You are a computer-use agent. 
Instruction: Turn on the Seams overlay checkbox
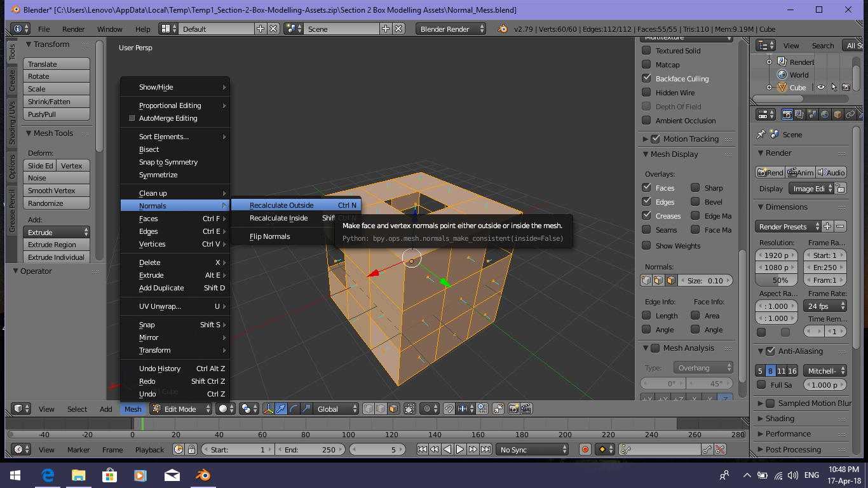[646, 230]
